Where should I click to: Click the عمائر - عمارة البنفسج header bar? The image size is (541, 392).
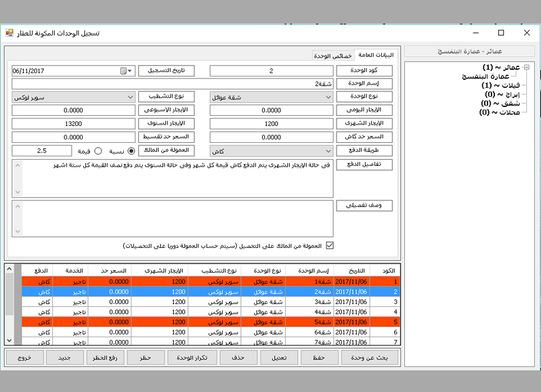(470, 51)
